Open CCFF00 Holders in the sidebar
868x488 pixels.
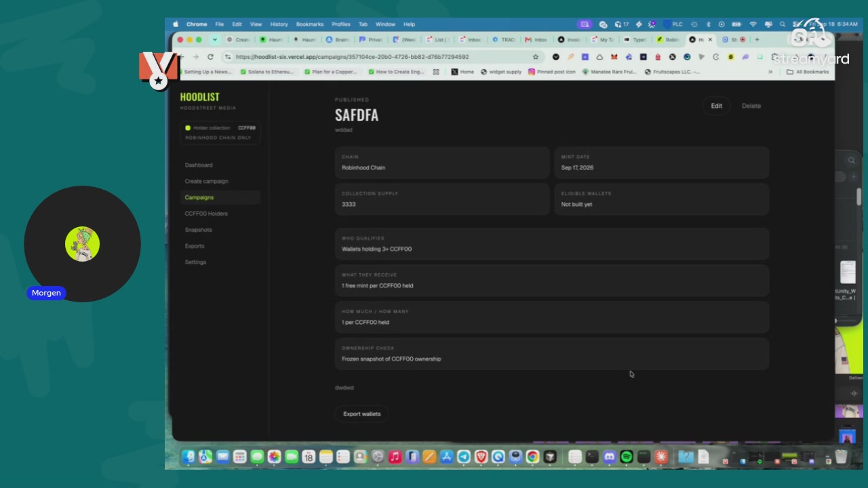click(206, 214)
